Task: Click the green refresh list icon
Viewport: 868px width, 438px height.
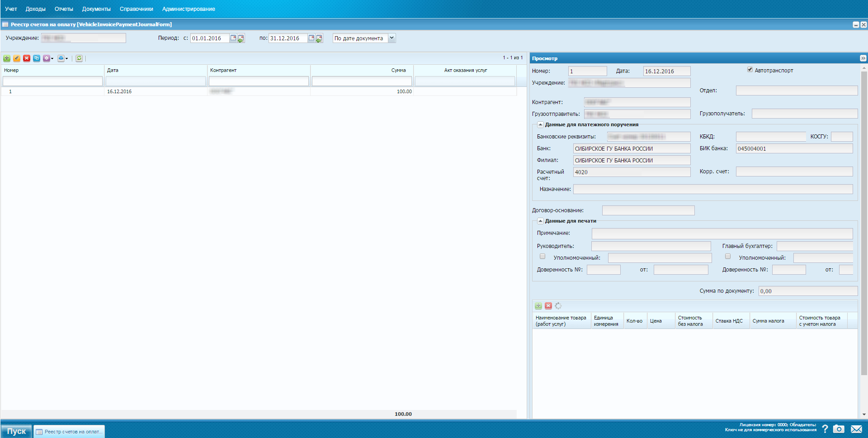Action: pyautogui.click(x=79, y=58)
